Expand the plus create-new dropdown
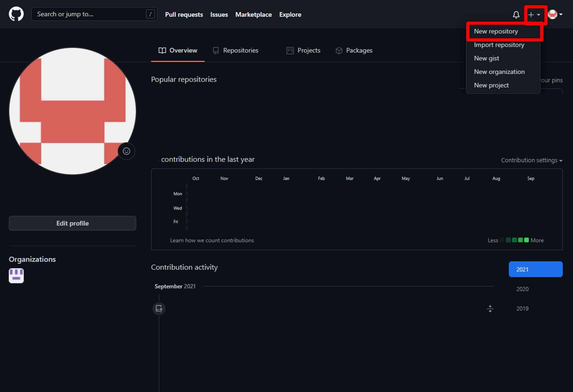This screenshot has height=392, width=573. pos(534,15)
